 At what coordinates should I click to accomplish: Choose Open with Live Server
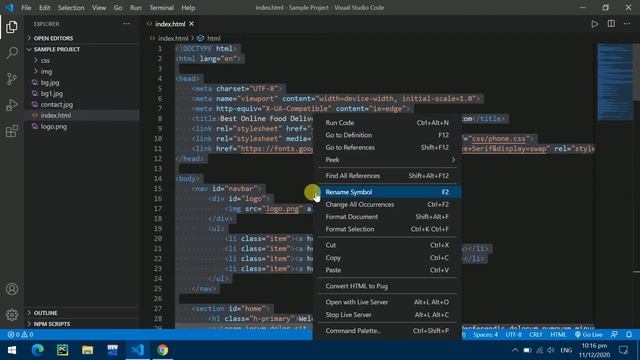pos(387,302)
